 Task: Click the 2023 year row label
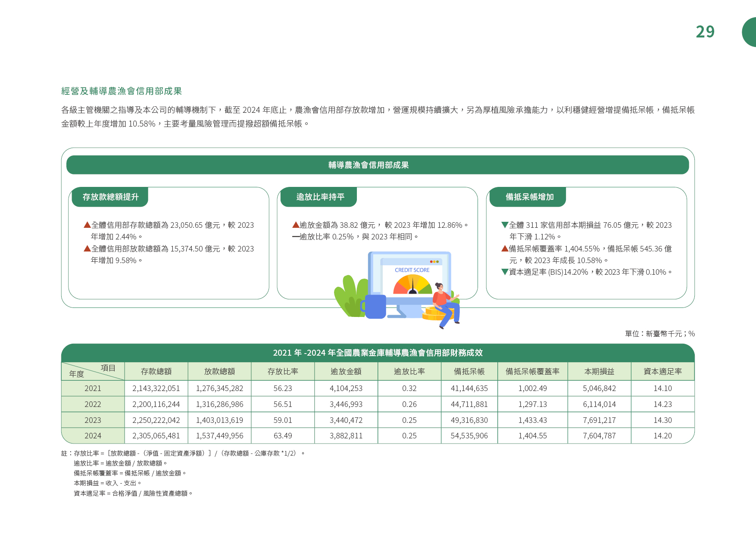tap(93, 420)
